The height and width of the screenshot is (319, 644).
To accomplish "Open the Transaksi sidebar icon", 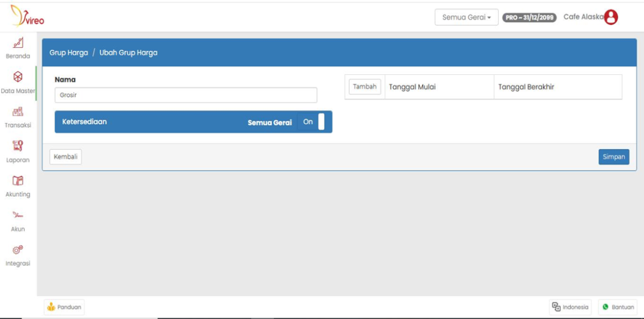I will tap(18, 112).
